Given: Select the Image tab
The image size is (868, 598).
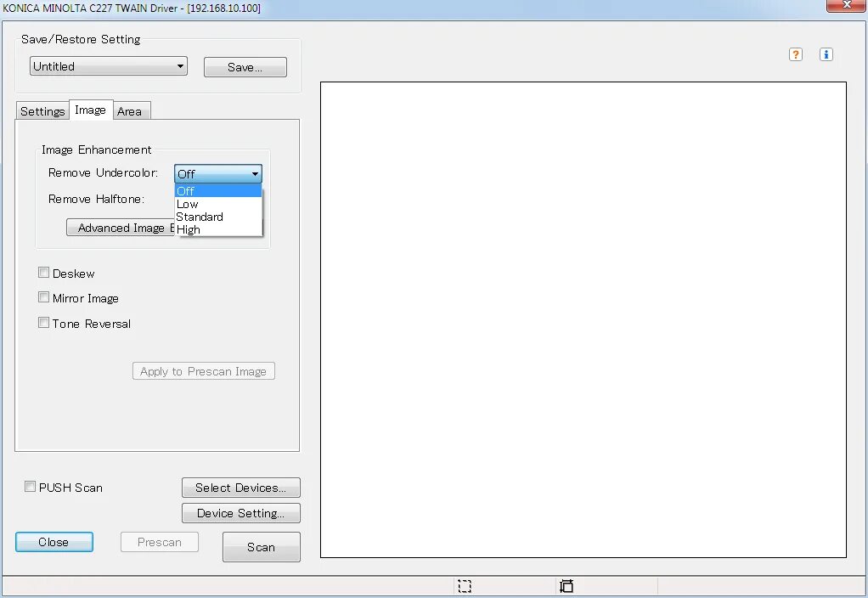Looking at the screenshot, I should [x=91, y=110].
